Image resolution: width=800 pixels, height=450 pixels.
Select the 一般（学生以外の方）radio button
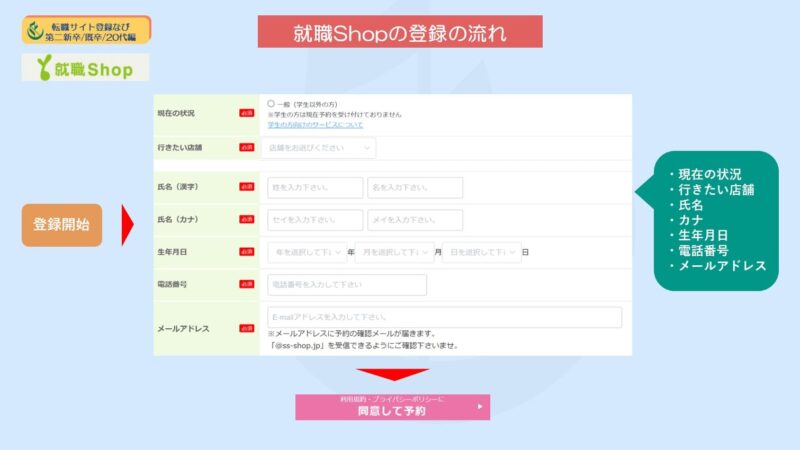pyautogui.click(x=271, y=104)
